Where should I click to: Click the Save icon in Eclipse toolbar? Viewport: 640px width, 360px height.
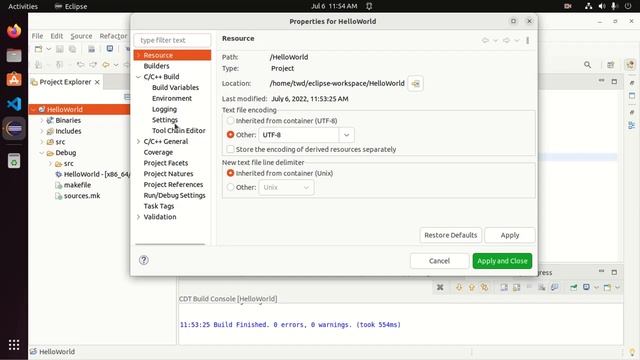(x=60, y=49)
